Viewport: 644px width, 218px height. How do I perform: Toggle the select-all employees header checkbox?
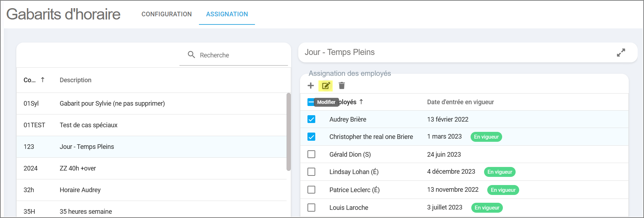pyautogui.click(x=310, y=102)
